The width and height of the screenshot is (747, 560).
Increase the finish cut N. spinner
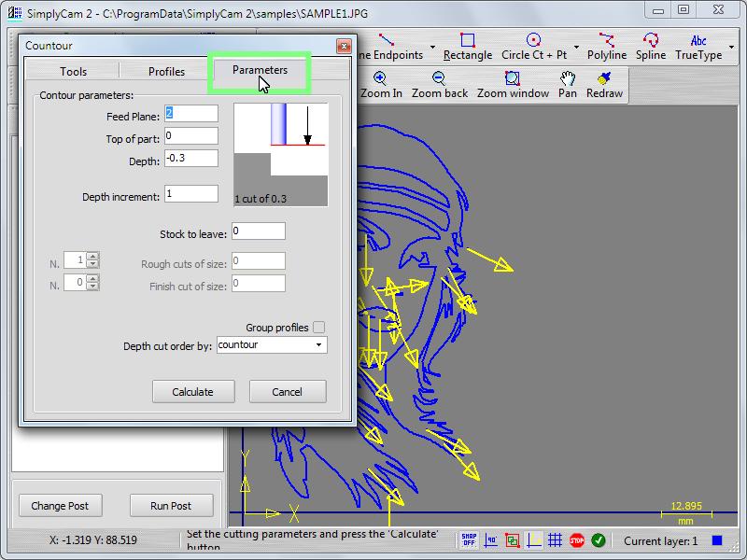click(x=92, y=278)
